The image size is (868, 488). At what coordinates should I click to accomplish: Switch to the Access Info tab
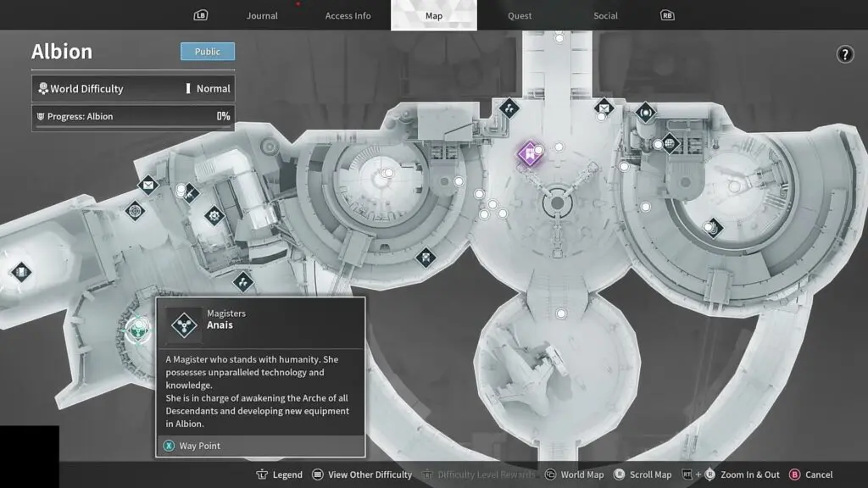[348, 16]
